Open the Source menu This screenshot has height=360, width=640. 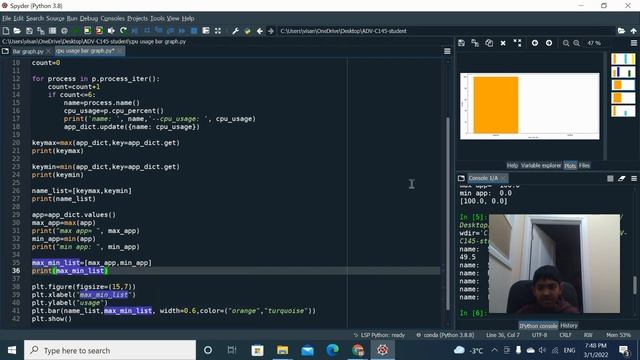click(x=55, y=18)
